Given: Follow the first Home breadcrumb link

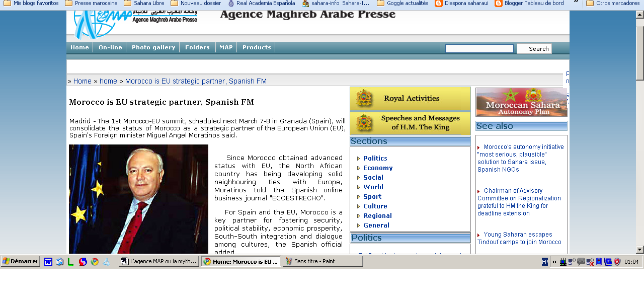Looking at the screenshot, I should pyautogui.click(x=83, y=81).
